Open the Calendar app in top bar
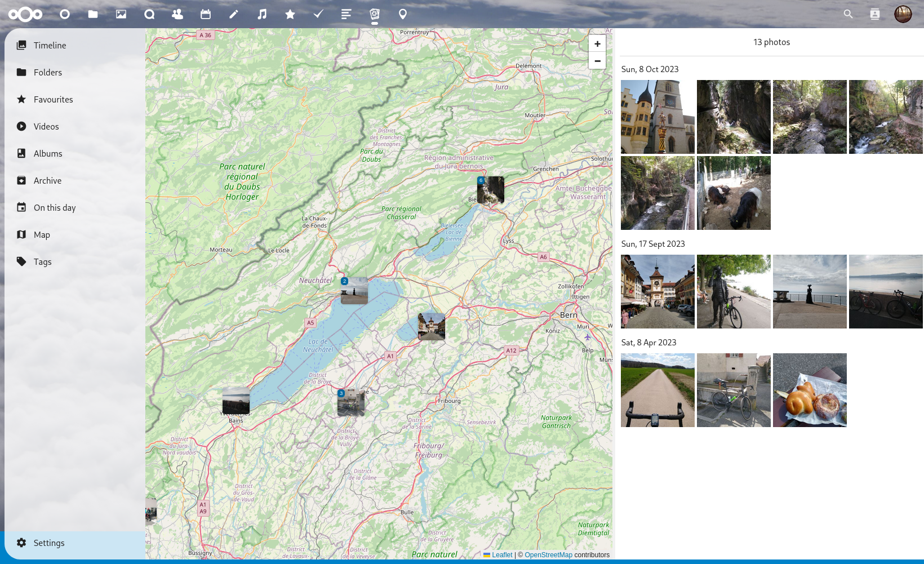The height and width of the screenshot is (564, 924). 206,14
